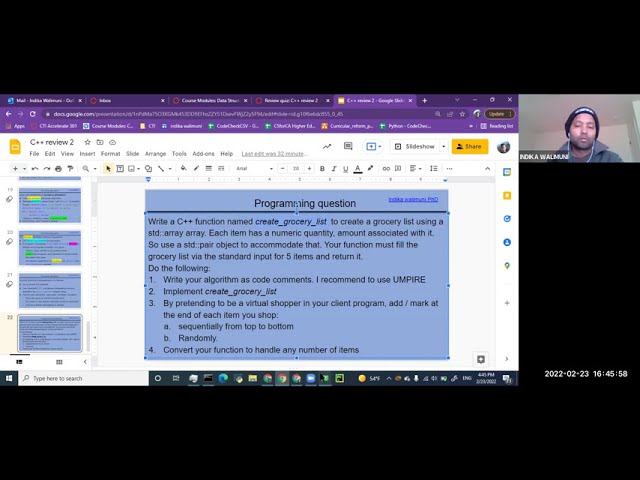Collapse the filmstrip panel arrow
640x480 pixels.
click(85, 362)
